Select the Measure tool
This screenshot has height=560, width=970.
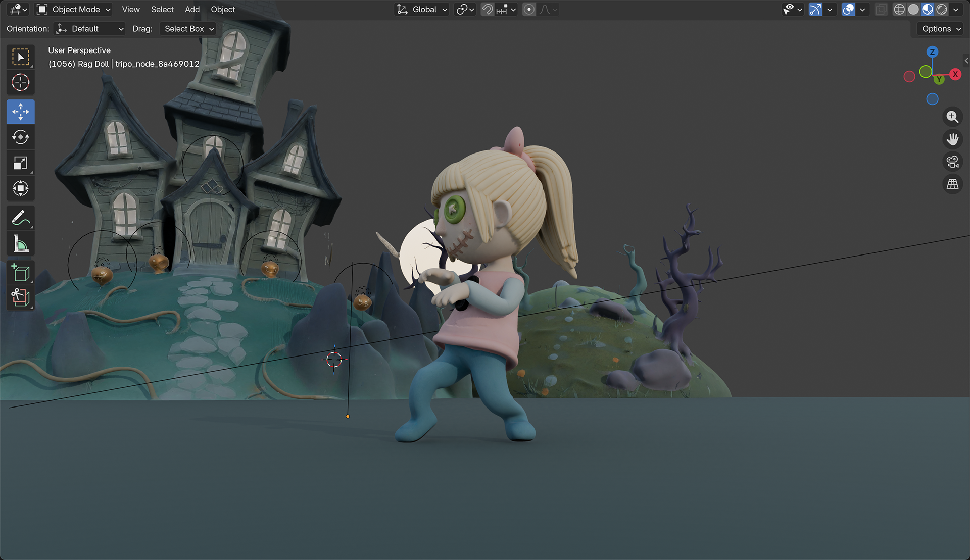tap(20, 244)
